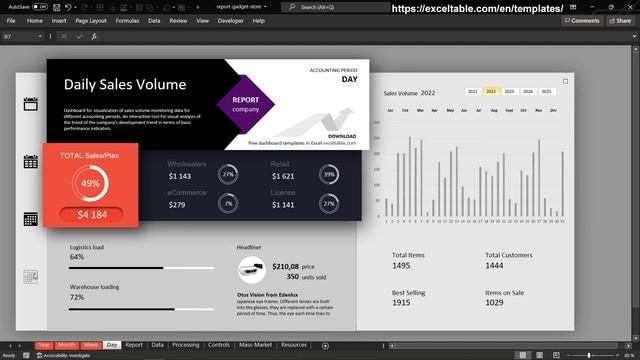Click the sheet tabs scroll right arrow

(x=20, y=346)
